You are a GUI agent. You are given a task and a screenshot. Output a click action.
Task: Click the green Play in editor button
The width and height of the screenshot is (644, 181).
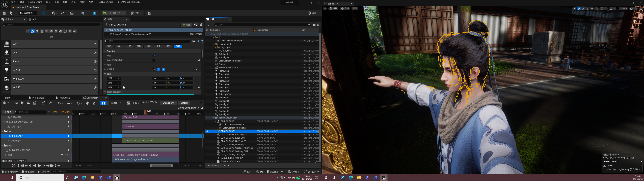click(x=105, y=13)
